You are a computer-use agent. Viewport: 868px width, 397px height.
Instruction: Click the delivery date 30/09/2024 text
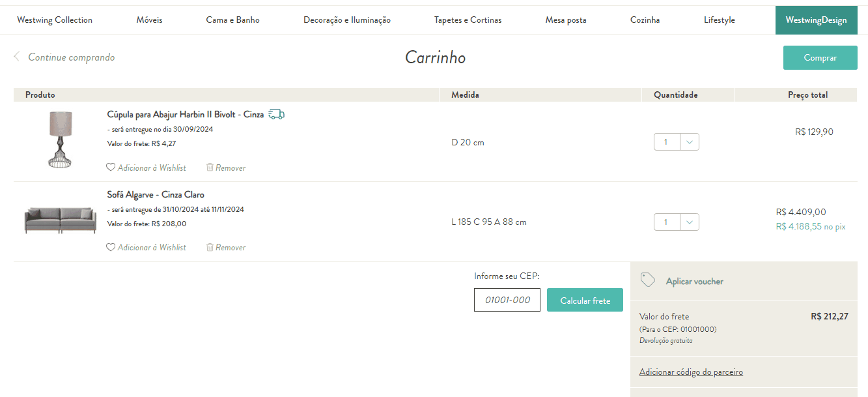click(x=160, y=129)
